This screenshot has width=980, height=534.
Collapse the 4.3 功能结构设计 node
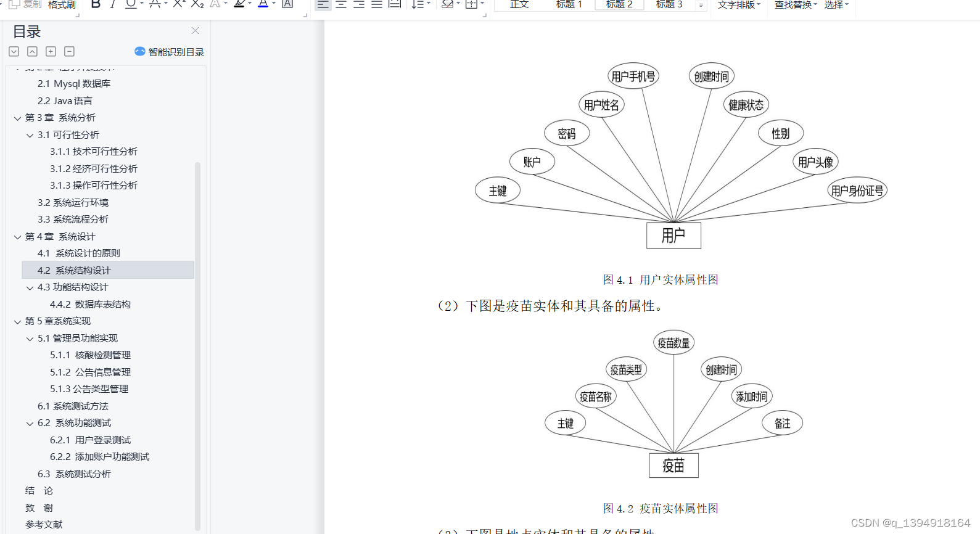tap(30, 287)
